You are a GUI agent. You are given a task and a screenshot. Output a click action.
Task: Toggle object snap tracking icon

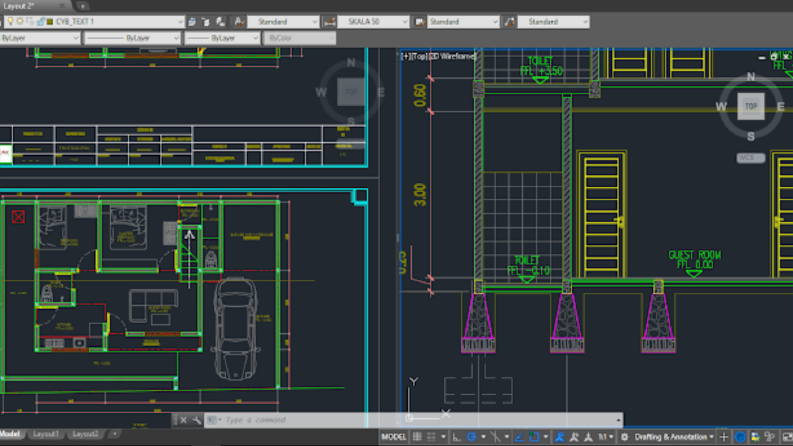(519, 437)
